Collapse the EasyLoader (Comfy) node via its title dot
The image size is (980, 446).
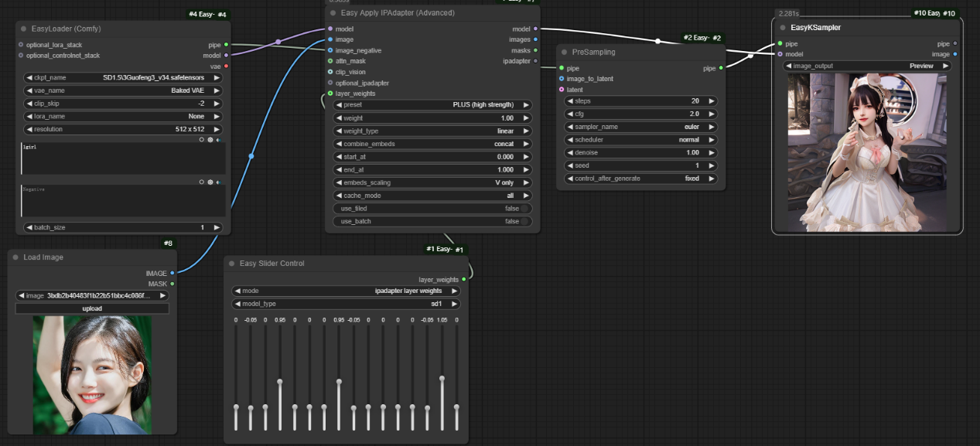click(x=24, y=29)
